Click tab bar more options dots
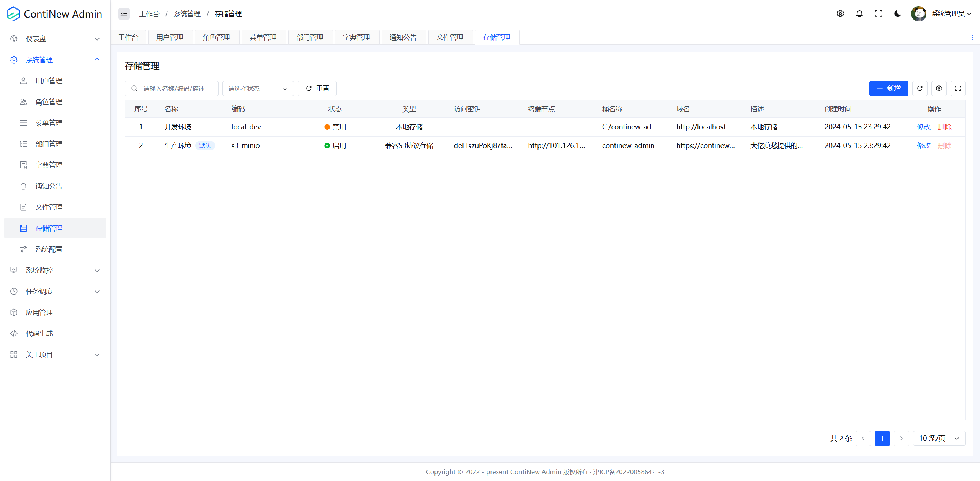980x481 pixels. (x=972, y=38)
